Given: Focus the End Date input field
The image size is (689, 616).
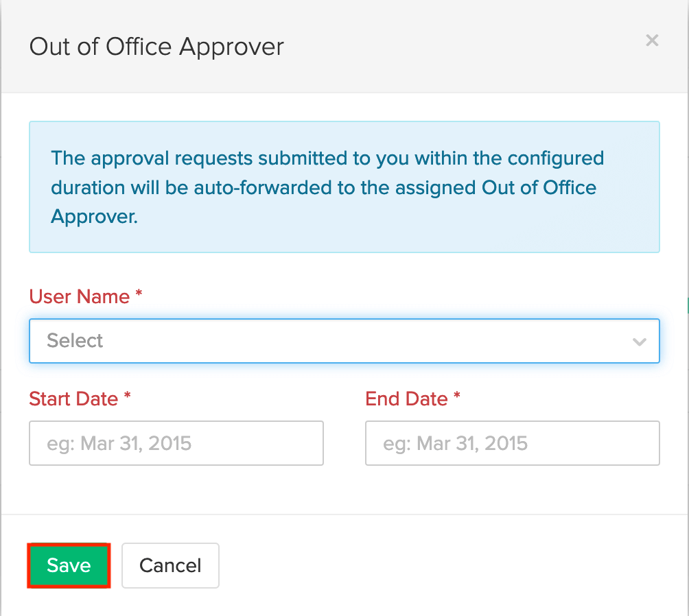Looking at the screenshot, I should (x=512, y=443).
